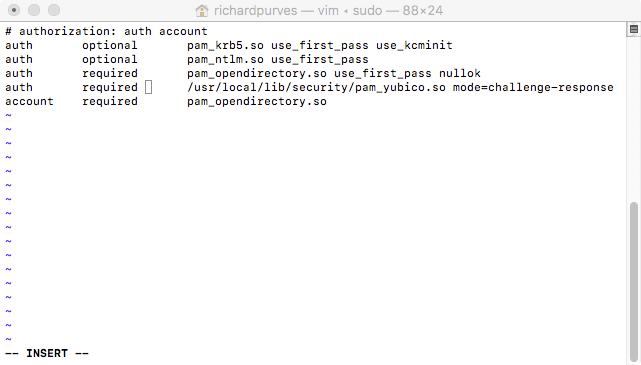This screenshot has height=365, width=641.
Task: Click the authorization comment header line
Action: click(x=106, y=31)
